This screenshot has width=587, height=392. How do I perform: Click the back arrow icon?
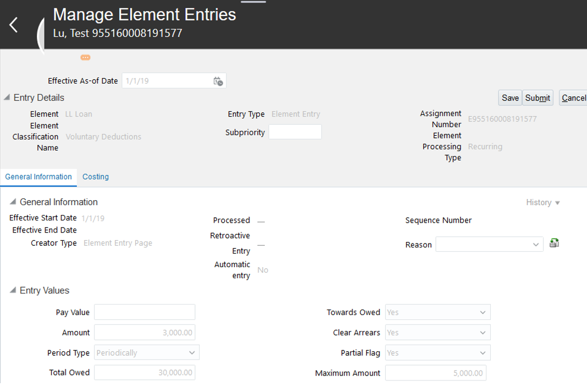point(14,25)
